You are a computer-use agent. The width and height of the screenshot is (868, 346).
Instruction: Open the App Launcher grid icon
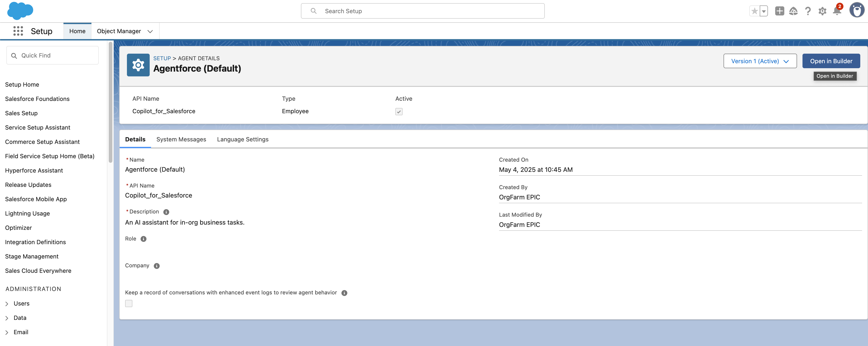[18, 31]
